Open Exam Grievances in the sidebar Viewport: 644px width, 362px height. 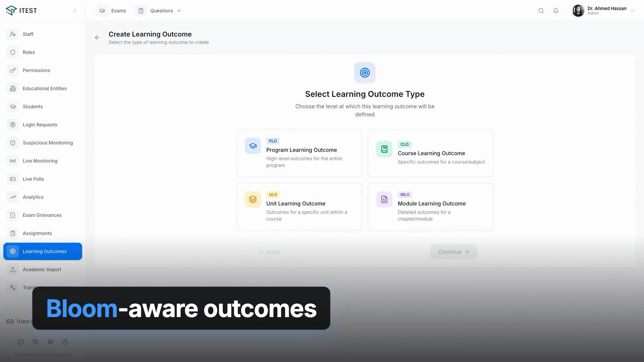coord(43,215)
